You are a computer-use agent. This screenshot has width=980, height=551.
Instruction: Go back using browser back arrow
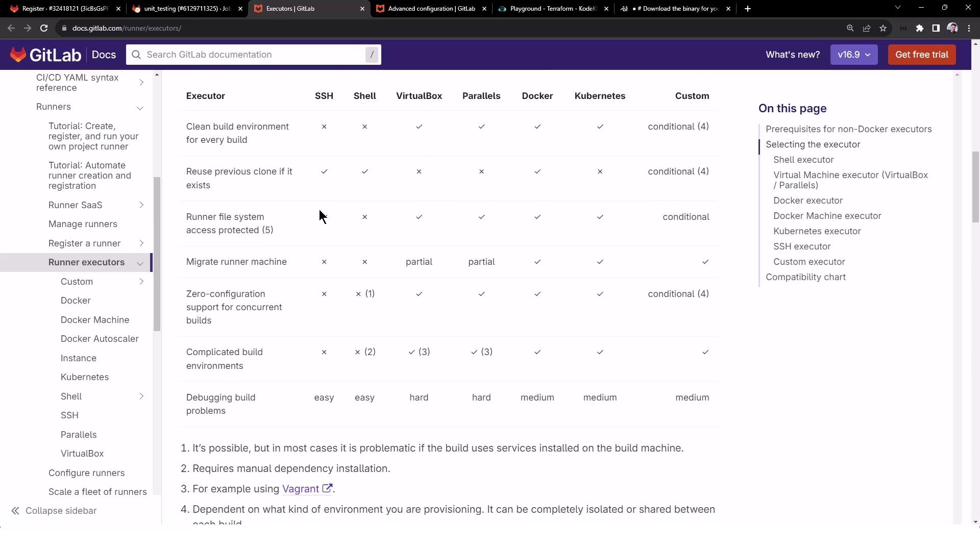[x=11, y=28]
